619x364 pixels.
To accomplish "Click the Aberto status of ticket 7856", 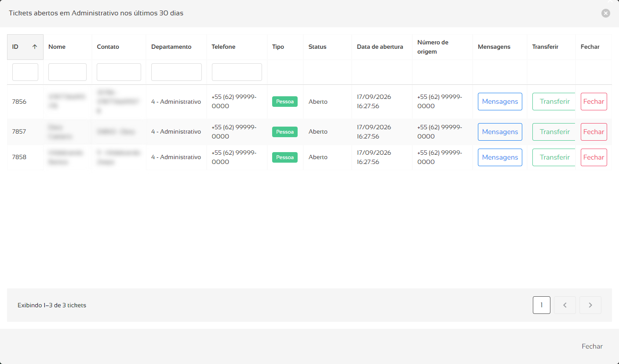I will [x=318, y=102].
